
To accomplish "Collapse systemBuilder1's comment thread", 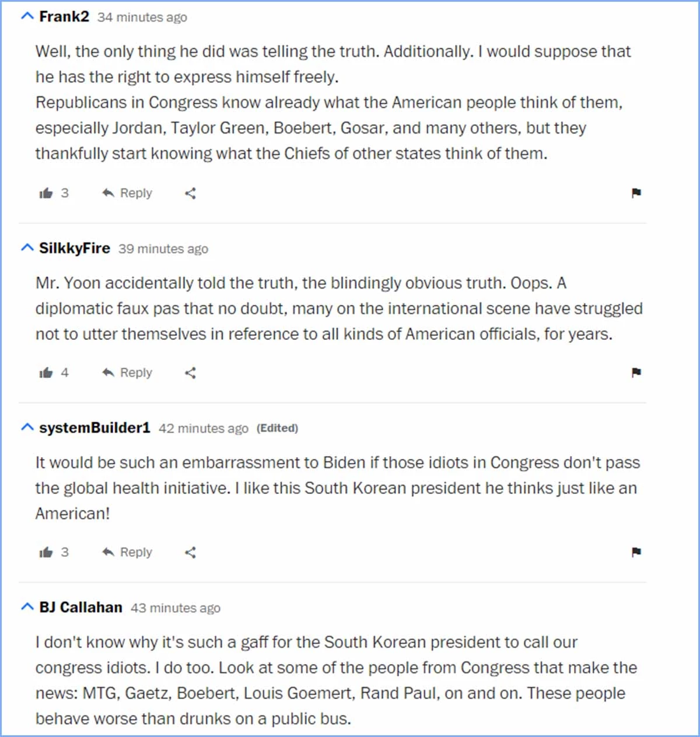I will coord(27,427).
